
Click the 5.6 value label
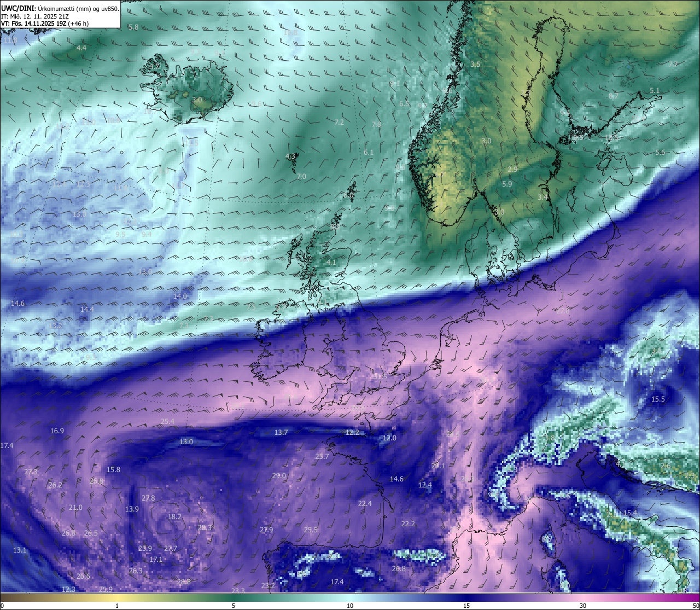660,153
